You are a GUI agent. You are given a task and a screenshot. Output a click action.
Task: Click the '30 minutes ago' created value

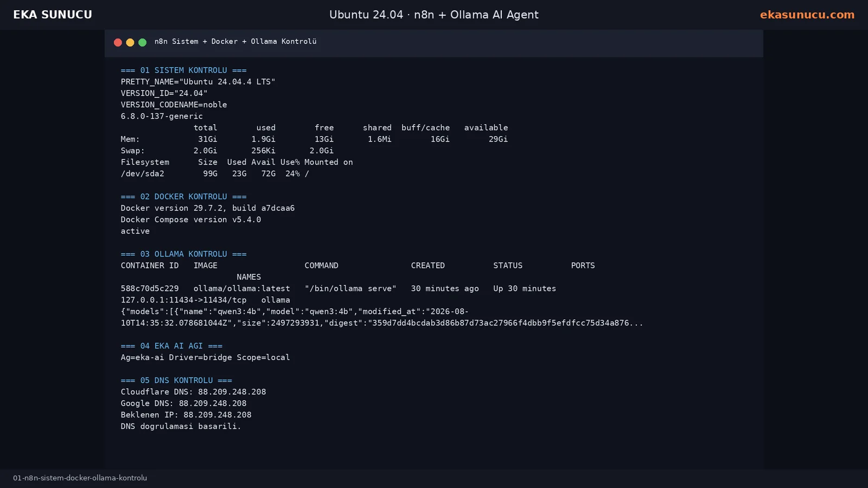[445, 288]
